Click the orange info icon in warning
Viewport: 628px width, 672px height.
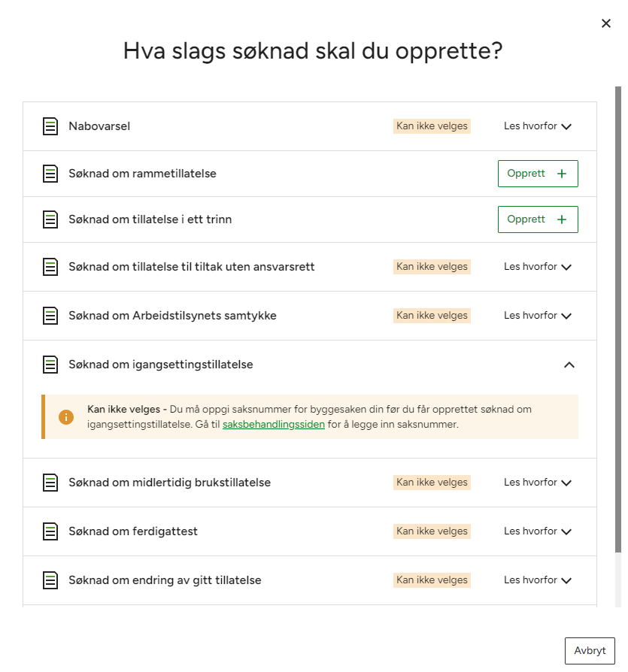tap(66, 417)
